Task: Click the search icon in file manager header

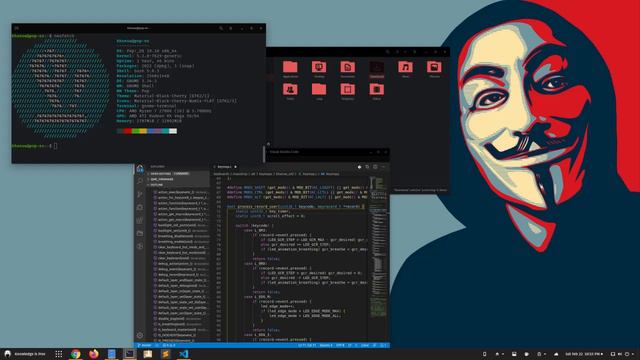Action: click(x=388, y=52)
